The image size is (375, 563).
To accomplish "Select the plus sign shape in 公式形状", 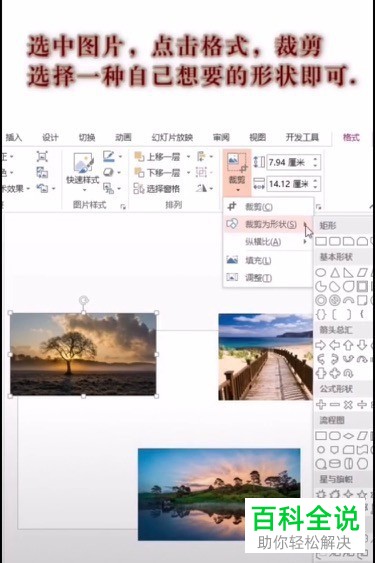I will pos(321,405).
